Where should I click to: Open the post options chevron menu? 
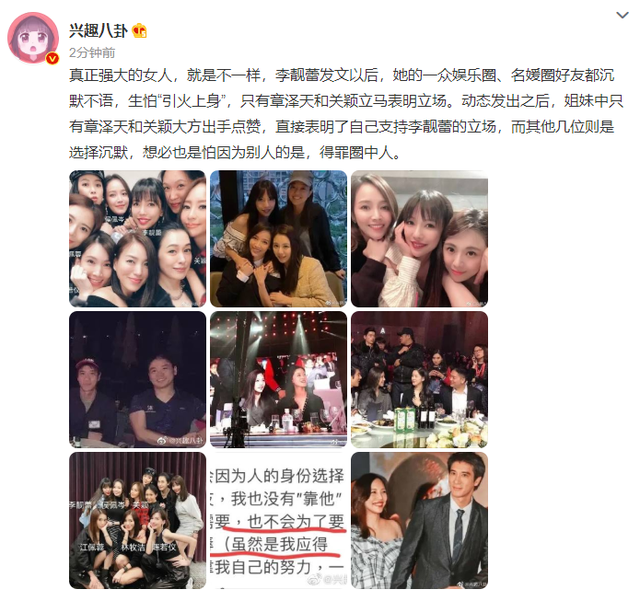(622, 16)
